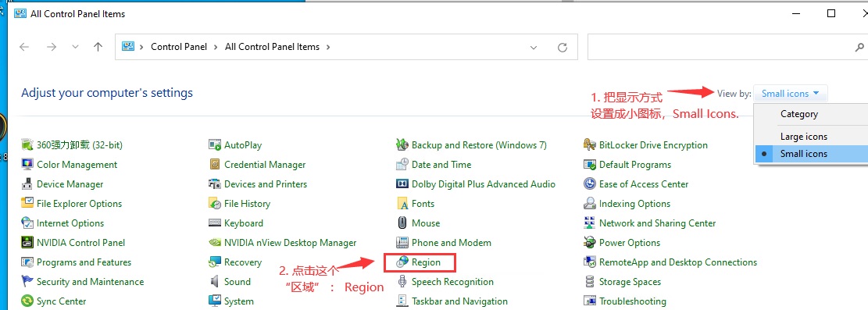Open the recent locations arrow
The width and height of the screenshot is (868, 310).
(x=75, y=47)
